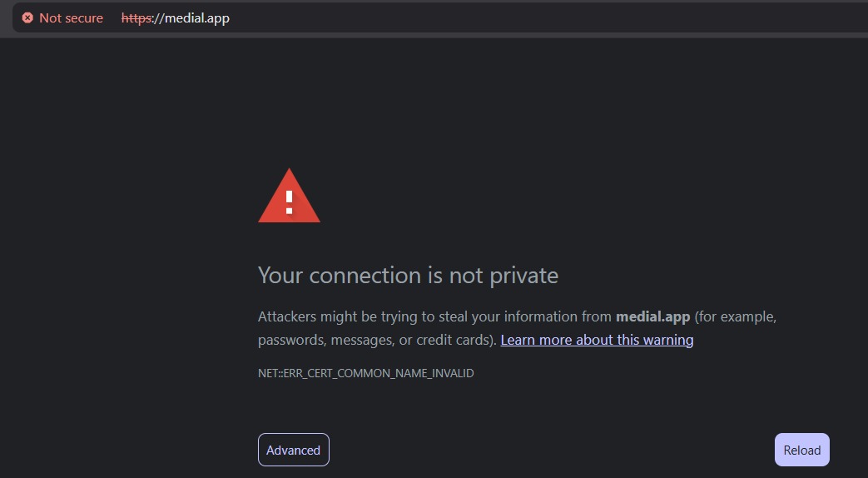Select the medial.app URL in address bar
Viewport: 868px width, 478px height.
[176, 18]
